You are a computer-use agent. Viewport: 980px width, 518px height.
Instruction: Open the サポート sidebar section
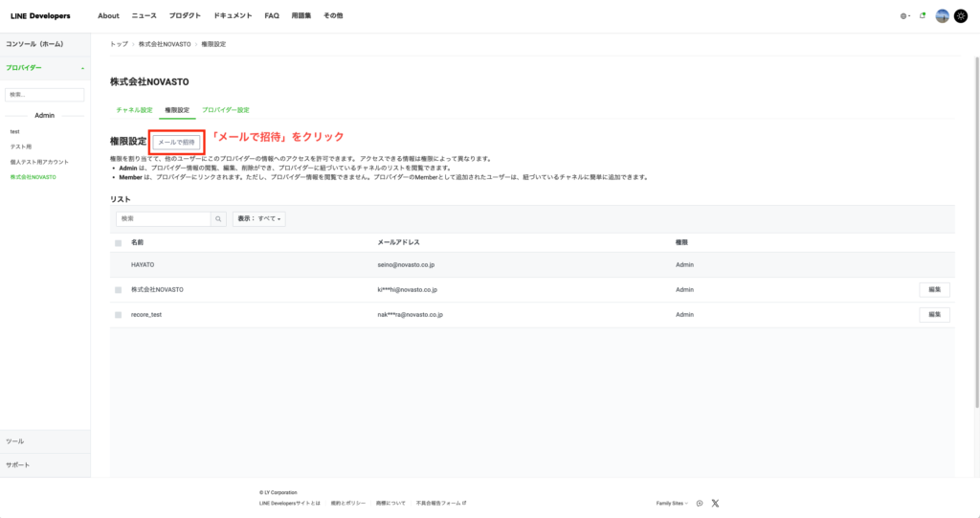(x=45, y=465)
